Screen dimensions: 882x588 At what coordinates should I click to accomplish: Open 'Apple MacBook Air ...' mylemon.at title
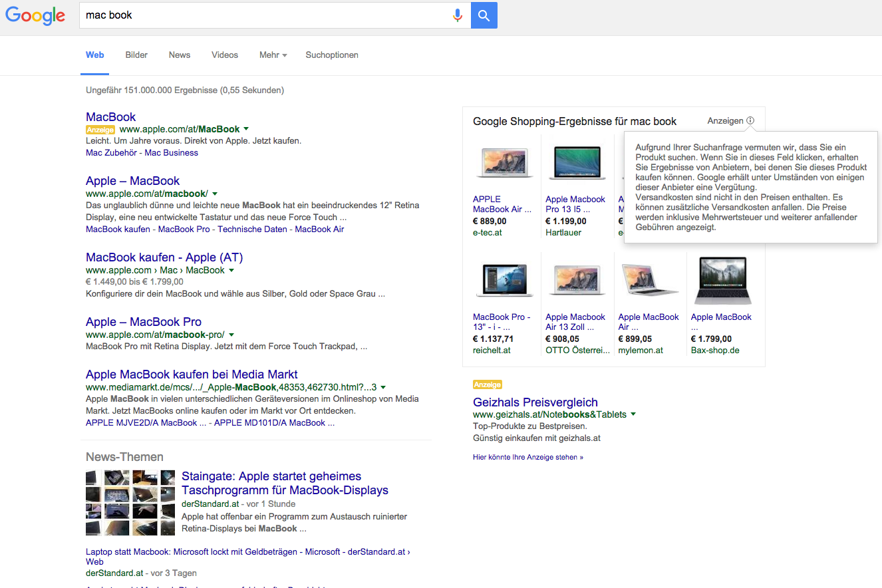point(649,322)
